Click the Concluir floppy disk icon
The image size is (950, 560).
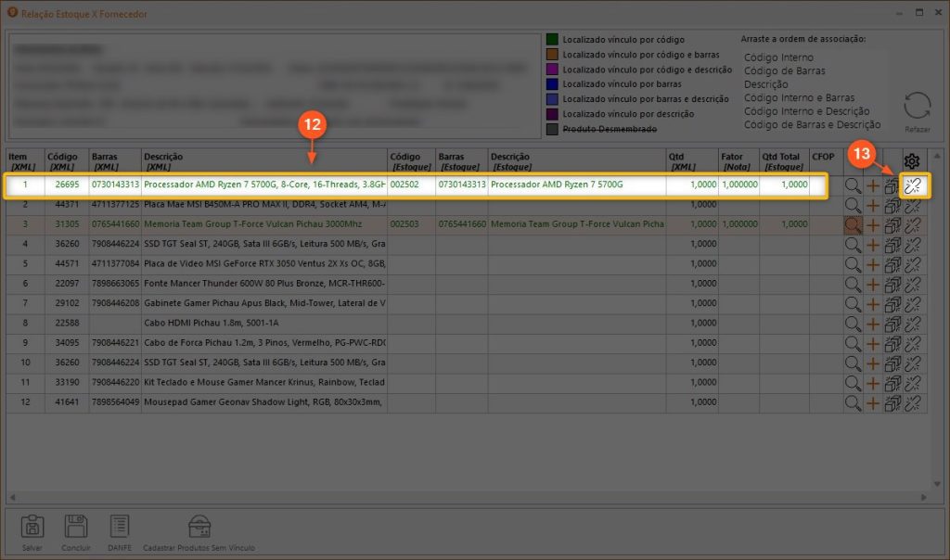pyautogui.click(x=76, y=528)
